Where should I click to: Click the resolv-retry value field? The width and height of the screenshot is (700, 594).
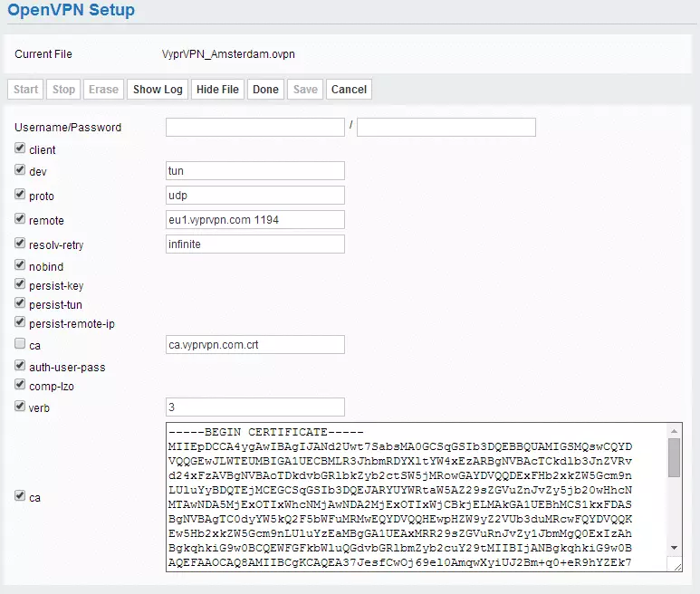pyautogui.click(x=254, y=244)
